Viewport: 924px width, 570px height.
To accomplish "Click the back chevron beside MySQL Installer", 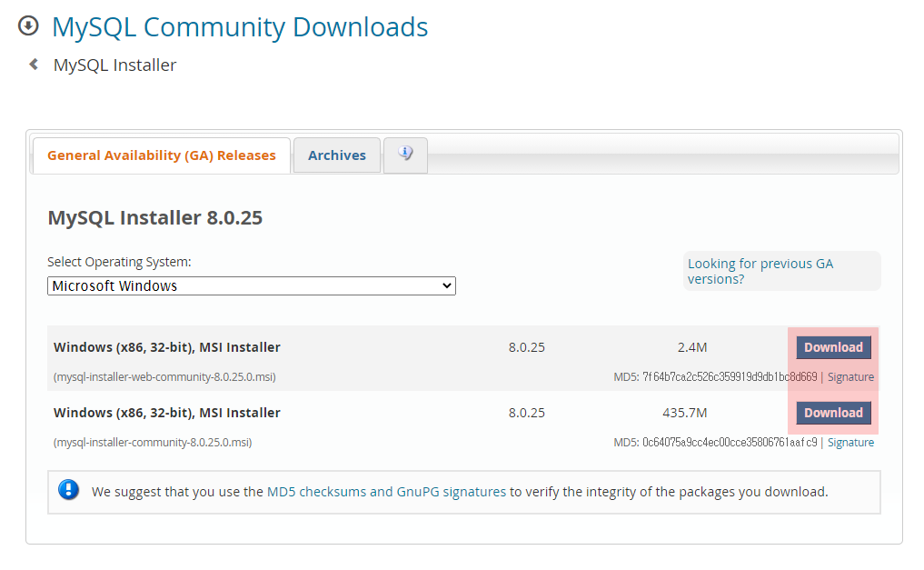I will tap(35, 65).
